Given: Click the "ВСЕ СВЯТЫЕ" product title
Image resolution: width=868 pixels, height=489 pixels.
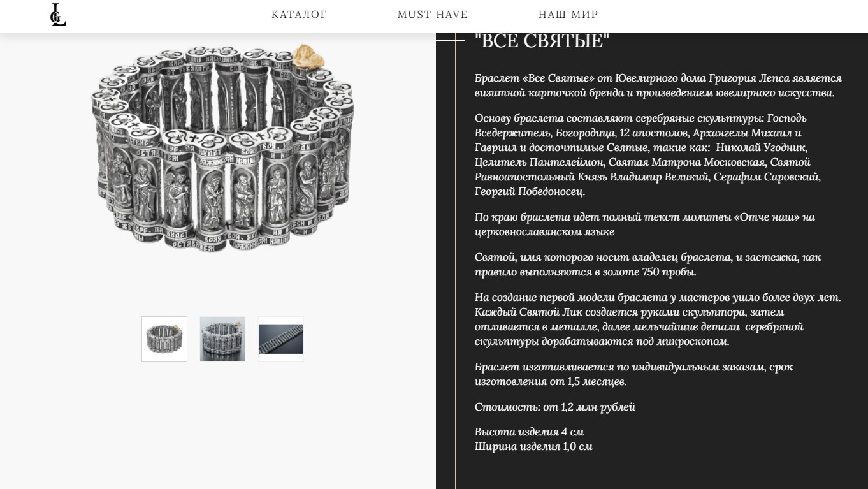Looking at the screenshot, I should tap(542, 41).
